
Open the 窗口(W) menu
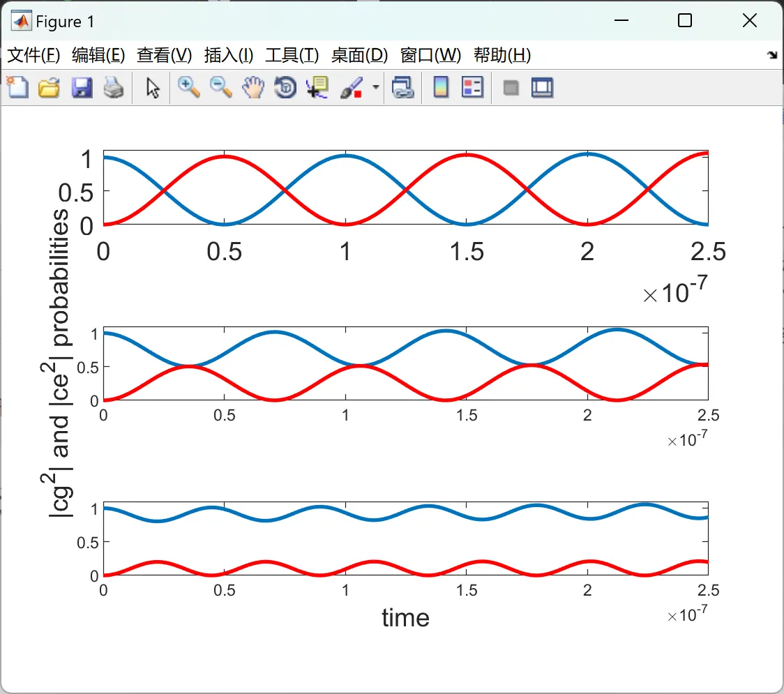coord(430,55)
